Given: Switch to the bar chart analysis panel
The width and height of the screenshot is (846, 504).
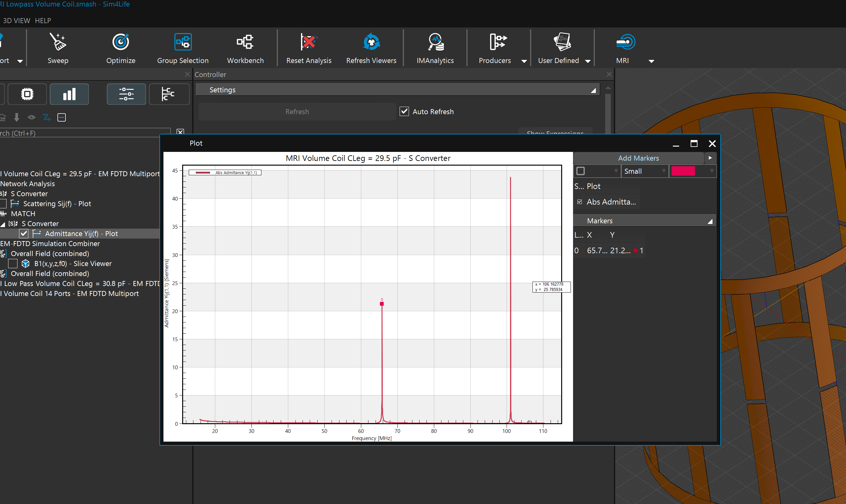Looking at the screenshot, I should coord(69,94).
